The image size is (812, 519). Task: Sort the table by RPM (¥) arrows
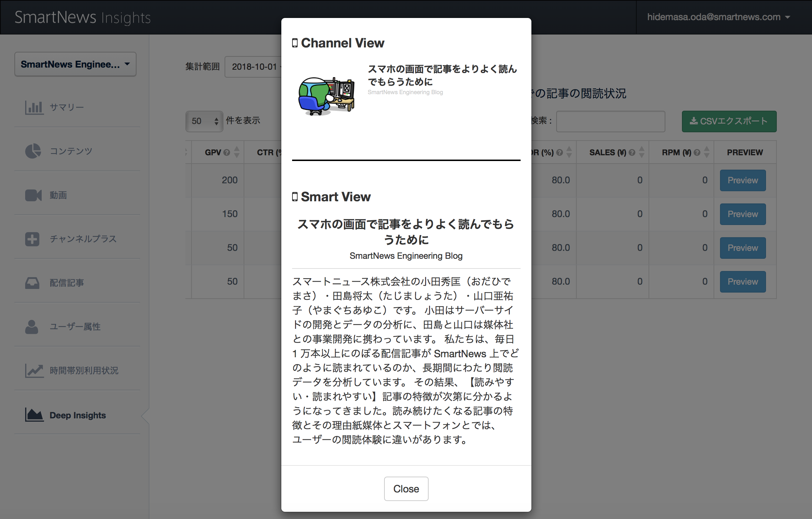707,152
